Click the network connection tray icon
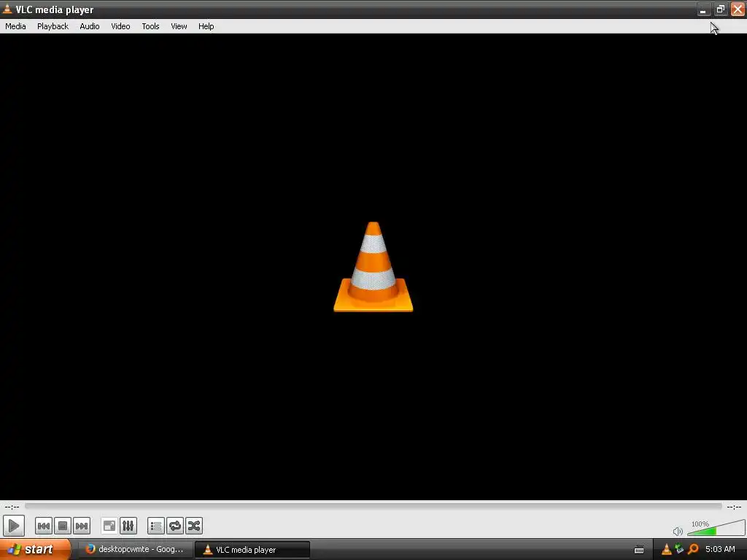Image resolution: width=747 pixels, height=560 pixels. point(680,550)
